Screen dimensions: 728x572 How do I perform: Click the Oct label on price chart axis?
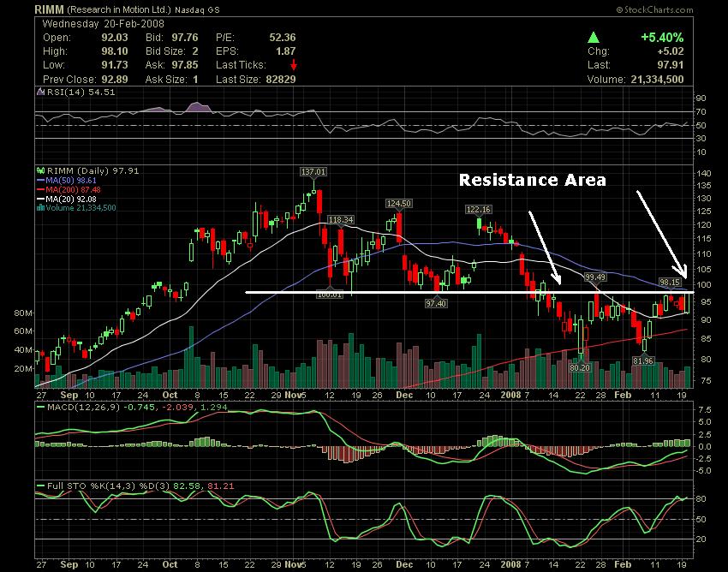(170, 395)
